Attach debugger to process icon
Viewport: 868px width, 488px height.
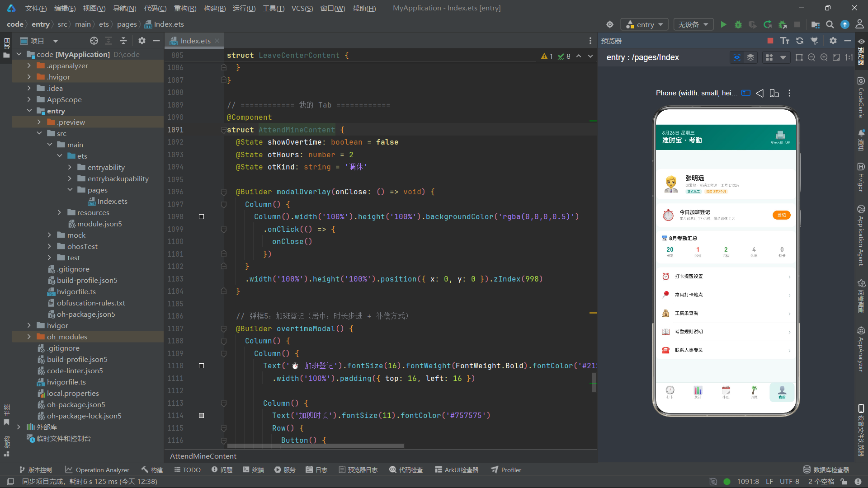(783, 24)
